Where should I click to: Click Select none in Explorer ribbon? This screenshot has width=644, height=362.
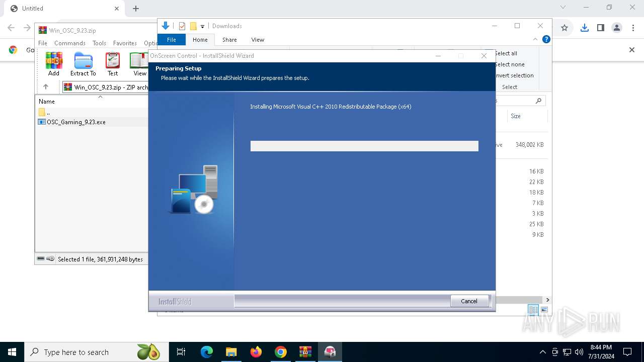tap(510, 64)
